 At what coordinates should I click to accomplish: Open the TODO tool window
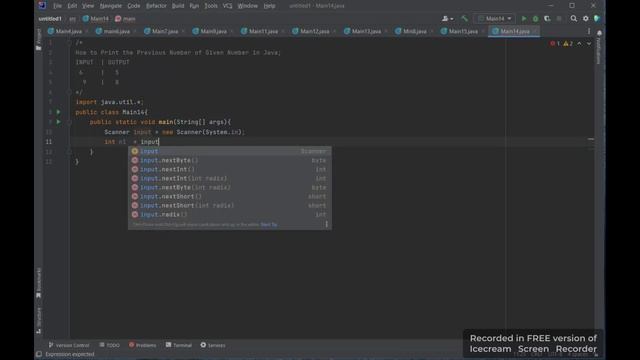[x=109, y=345]
